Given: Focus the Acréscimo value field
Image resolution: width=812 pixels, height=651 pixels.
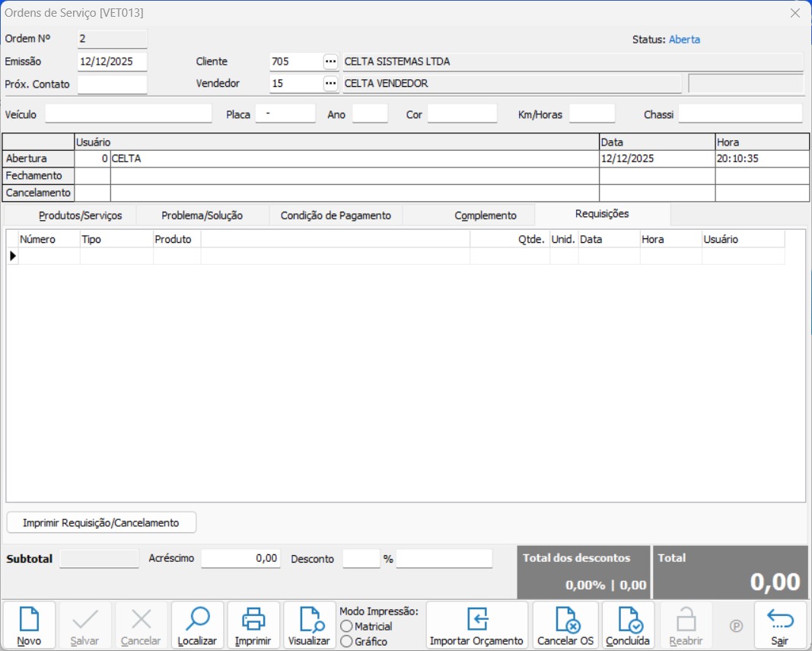Looking at the screenshot, I should 240,559.
